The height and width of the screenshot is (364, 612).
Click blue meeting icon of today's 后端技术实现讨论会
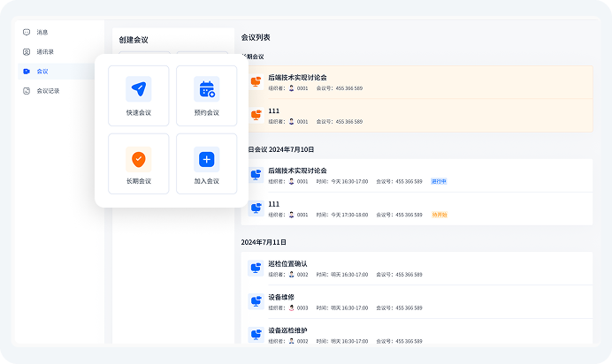[x=256, y=175]
